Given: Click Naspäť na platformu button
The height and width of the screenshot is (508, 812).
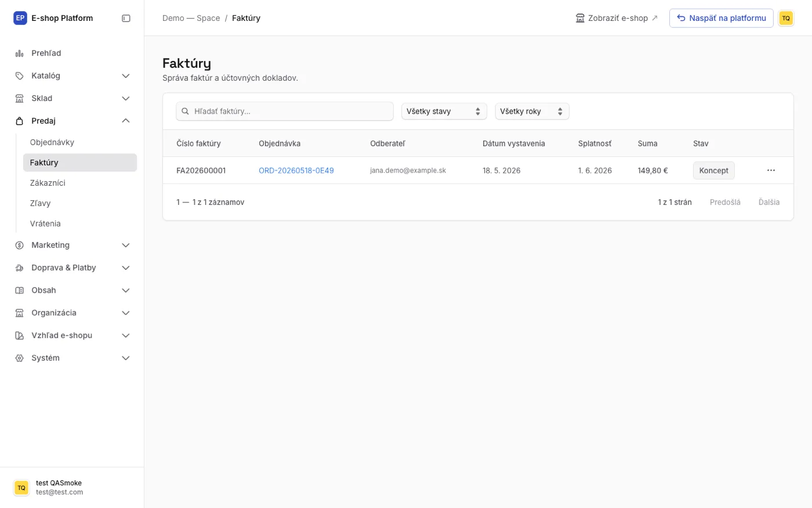Looking at the screenshot, I should 721,18.
